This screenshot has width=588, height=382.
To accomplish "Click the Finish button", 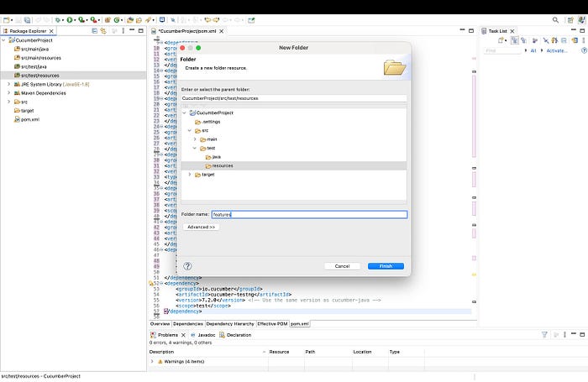I will pos(386,266).
